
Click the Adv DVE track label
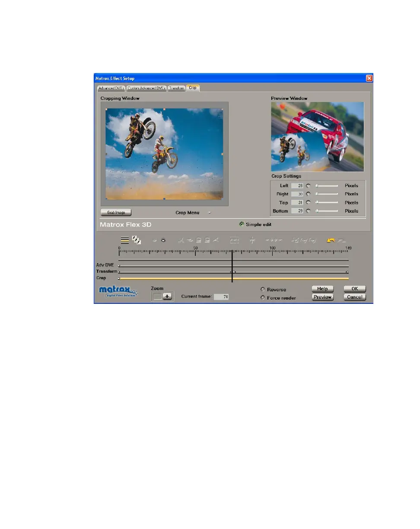point(105,265)
